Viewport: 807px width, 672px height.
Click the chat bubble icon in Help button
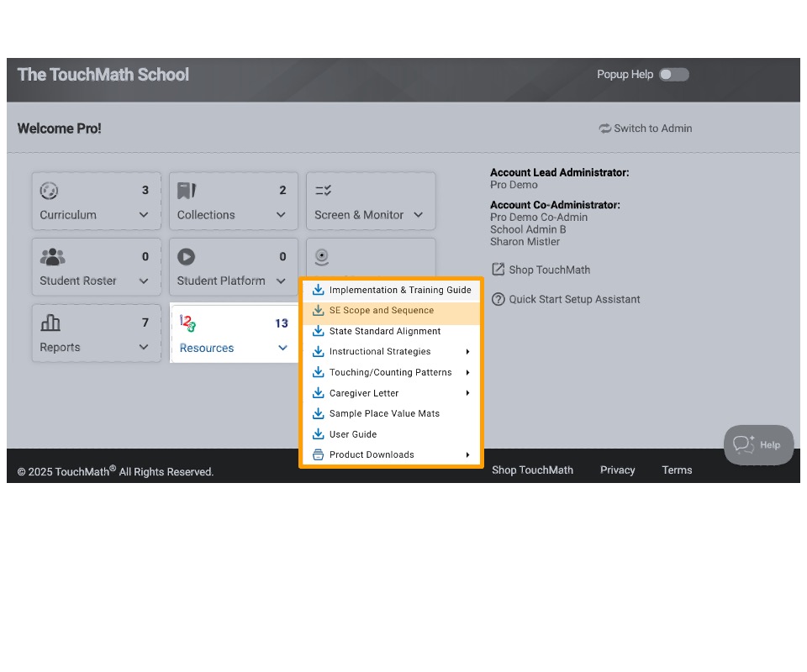click(744, 444)
